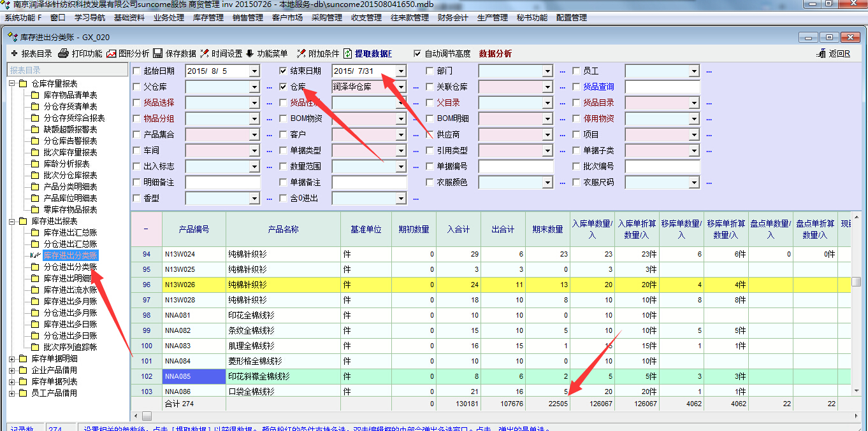Click the 打印功能 printer icon
Viewport: 868px width, 431px height.
(x=64, y=54)
